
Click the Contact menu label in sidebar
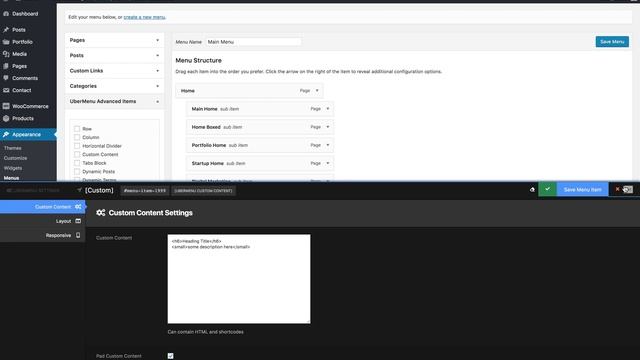[22, 90]
